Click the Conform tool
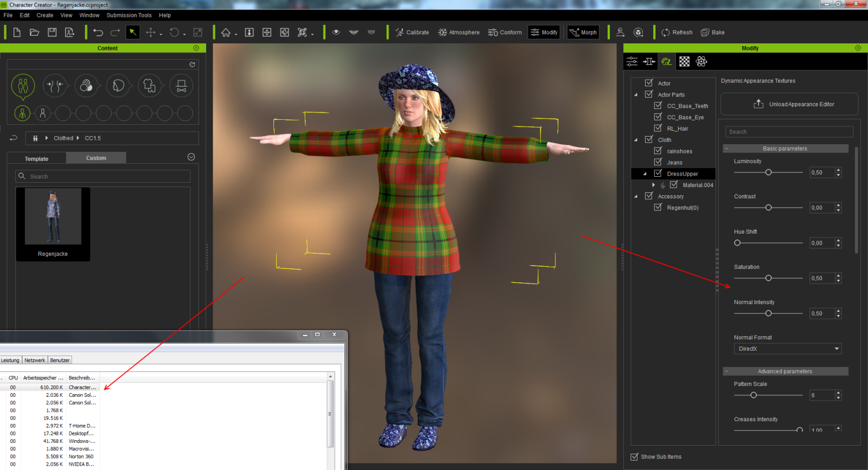This screenshot has height=470, width=868. coord(505,33)
